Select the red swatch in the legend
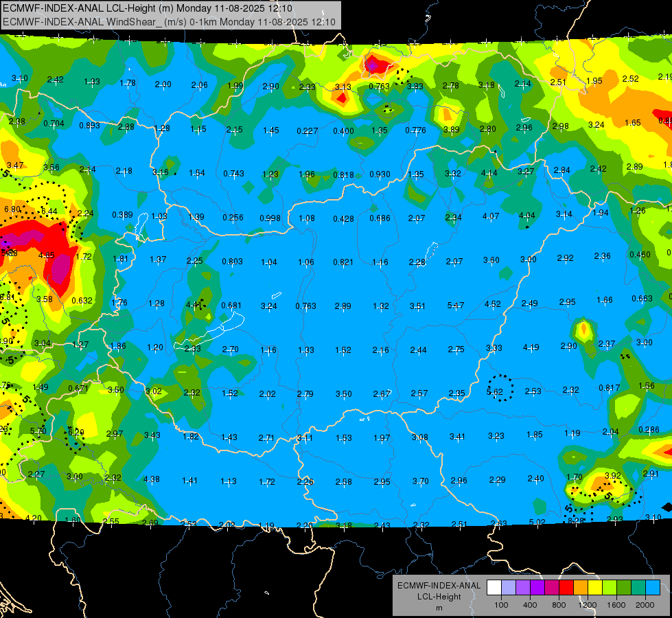Viewport: 672px width, 618px height. click(x=566, y=587)
